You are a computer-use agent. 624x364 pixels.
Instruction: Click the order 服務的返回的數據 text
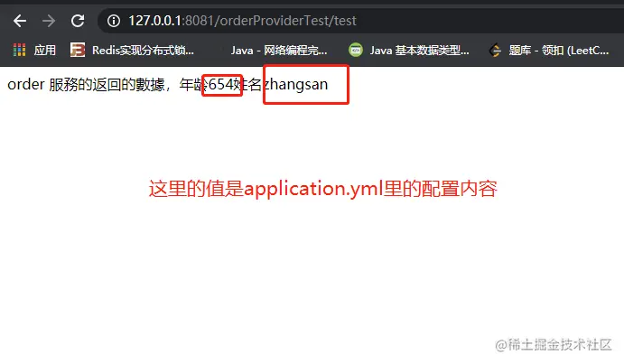(86, 84)
